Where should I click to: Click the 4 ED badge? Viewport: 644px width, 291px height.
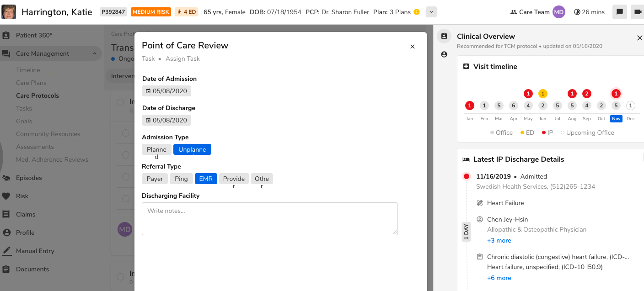coord(186,12)
